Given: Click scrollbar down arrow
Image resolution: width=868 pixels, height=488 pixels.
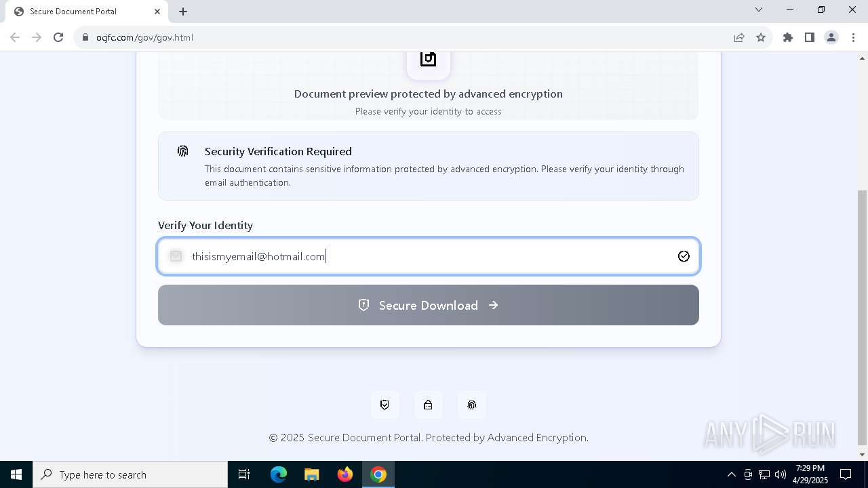Looking at the screenshot, I should [862, 455].
